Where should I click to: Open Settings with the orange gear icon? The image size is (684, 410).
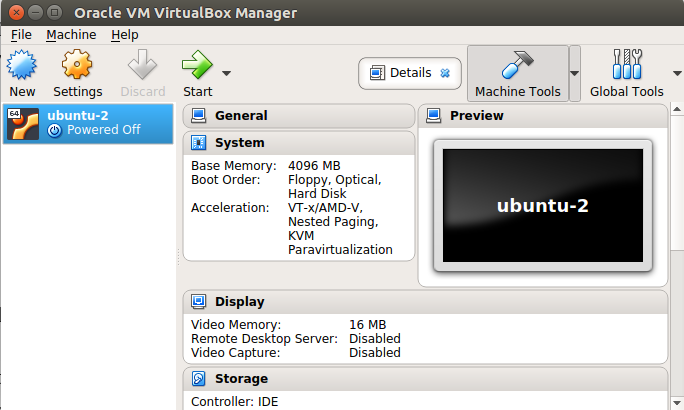[77, 64]
